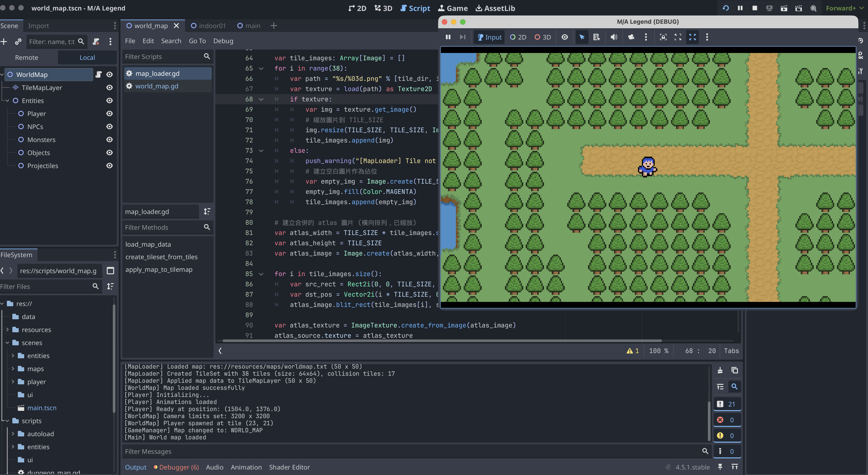Copy output using the copy icon
The height and width of the screenshot is (475, 868).
point(735,370)
